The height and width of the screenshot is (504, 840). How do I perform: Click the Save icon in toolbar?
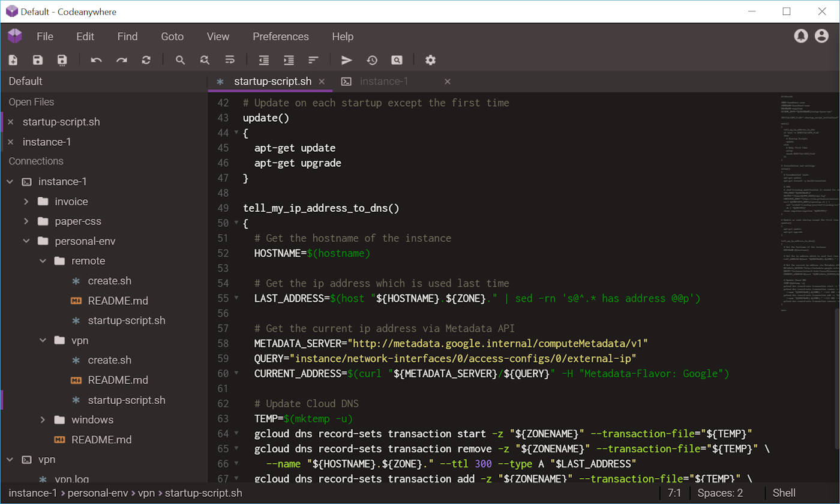tap(38, 60)
